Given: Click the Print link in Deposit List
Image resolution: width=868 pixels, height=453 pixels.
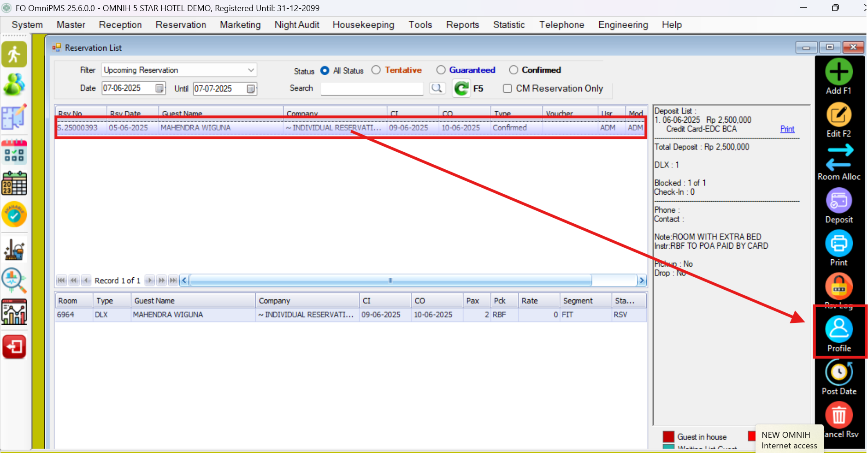Looking at the screenshot, I should pyautogui.click(x=787, y=129).
